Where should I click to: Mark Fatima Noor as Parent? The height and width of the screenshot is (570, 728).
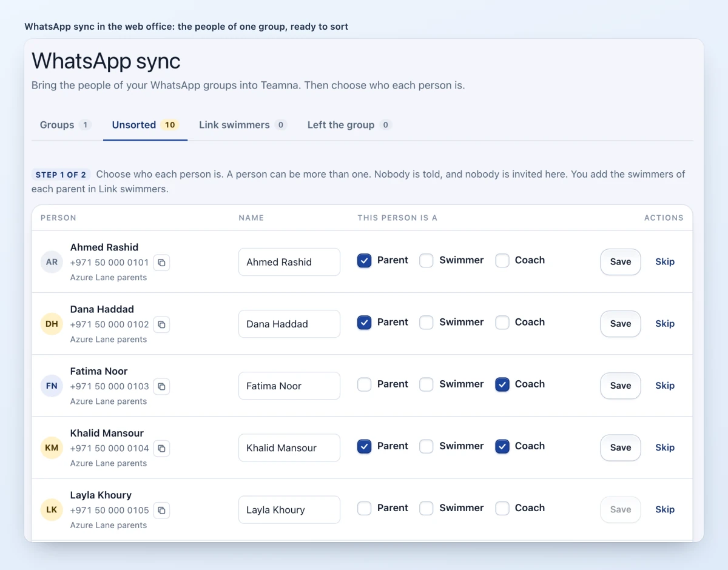click(364, 384)
